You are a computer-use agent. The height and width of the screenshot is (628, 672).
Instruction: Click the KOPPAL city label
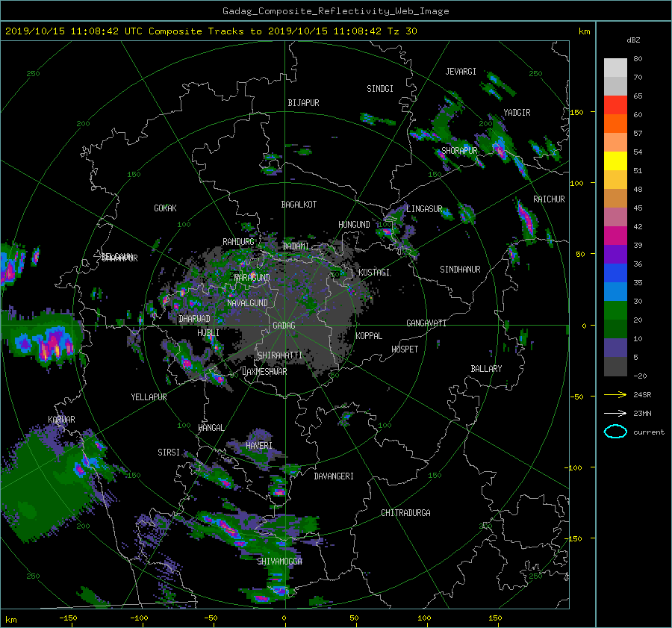coord(369,335)
